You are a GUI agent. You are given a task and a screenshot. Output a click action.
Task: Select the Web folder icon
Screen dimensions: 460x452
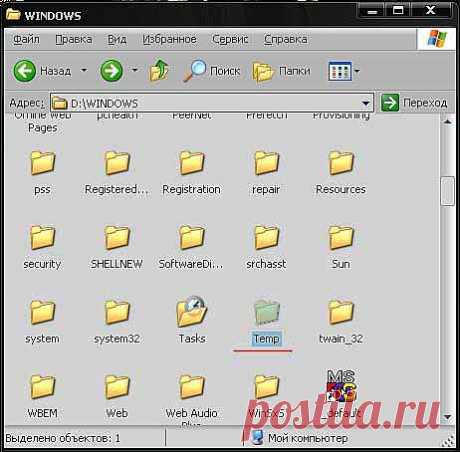point(117,387)
